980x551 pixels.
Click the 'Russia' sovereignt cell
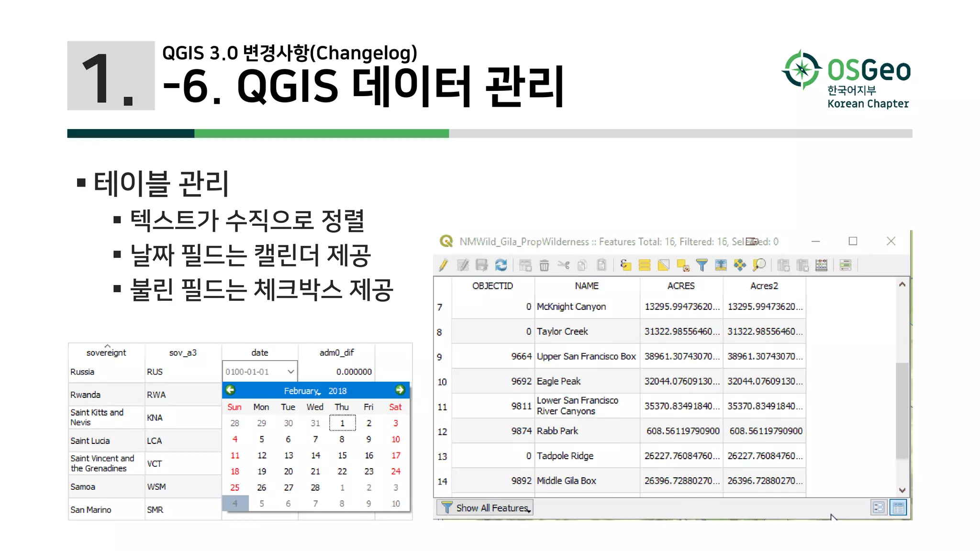point(106,372)
